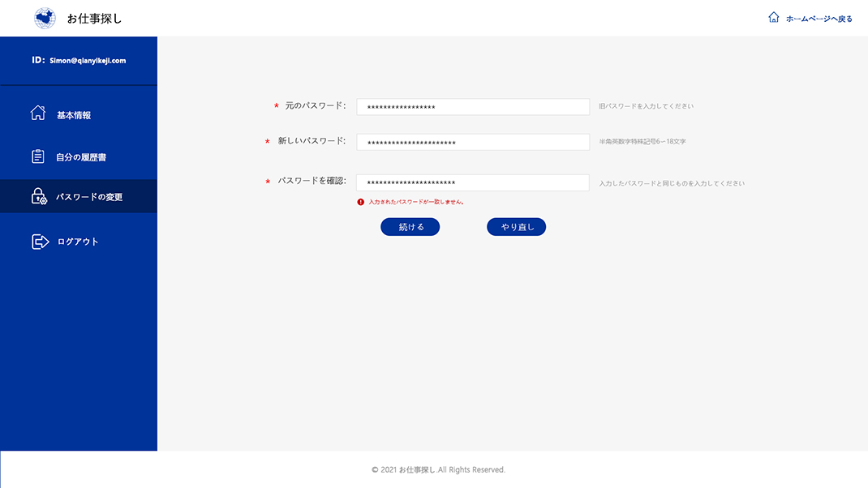Click the red password mismatch error message

pyautogui.click(x=415, y=202)
